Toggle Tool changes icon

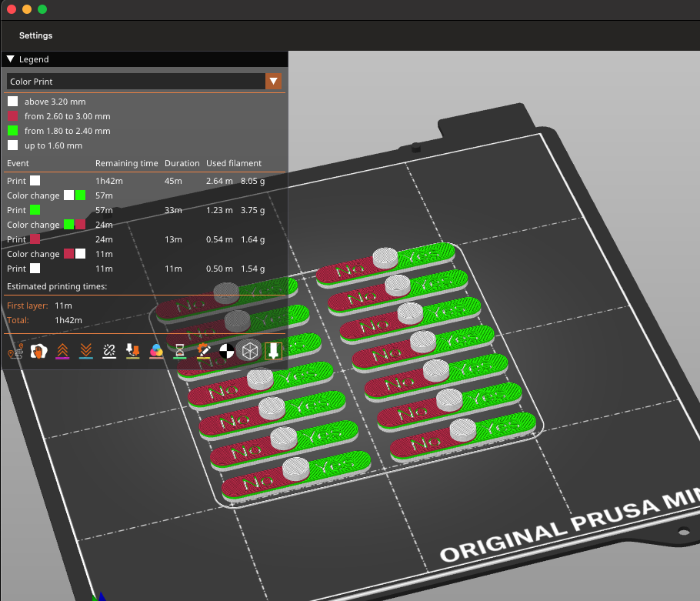132,351
